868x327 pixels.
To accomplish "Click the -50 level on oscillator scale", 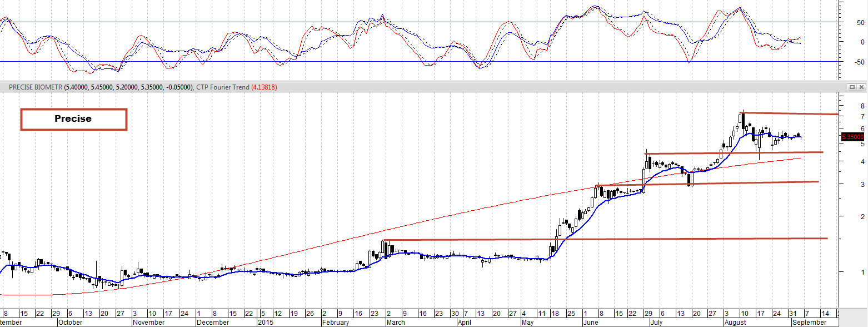I will [x=859, y=62].
